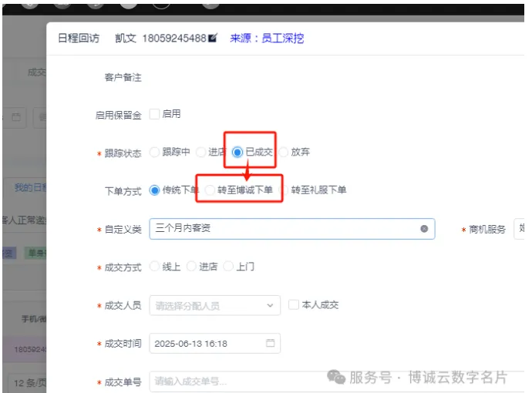Open the calendar icon in 成交时间 field
Screen dimensions: 532x393
click(270, 344)
